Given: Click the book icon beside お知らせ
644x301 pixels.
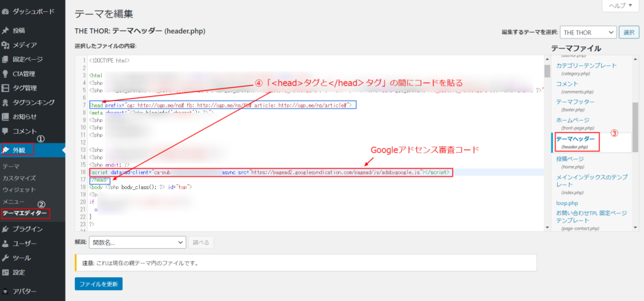Looking at the screenshot, I should (5, 117).
